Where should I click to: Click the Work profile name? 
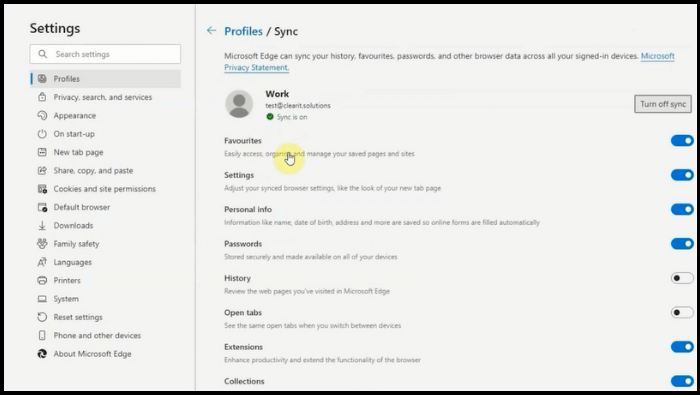point(277,94)
